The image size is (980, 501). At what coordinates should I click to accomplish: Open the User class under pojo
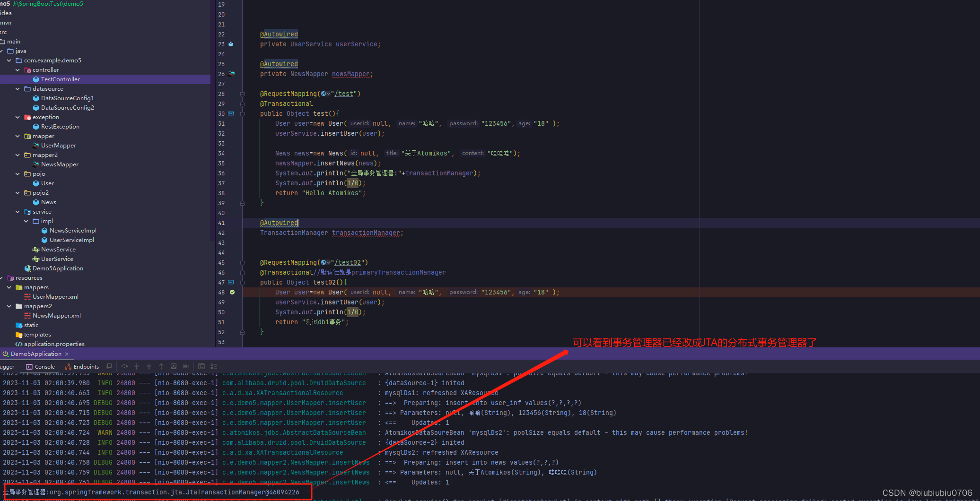point(47,183)
